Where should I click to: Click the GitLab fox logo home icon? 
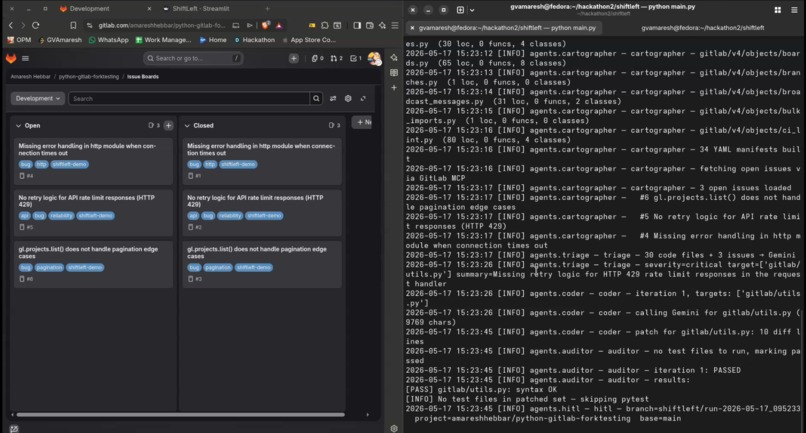pyautogui.click(x=11, y=58)
